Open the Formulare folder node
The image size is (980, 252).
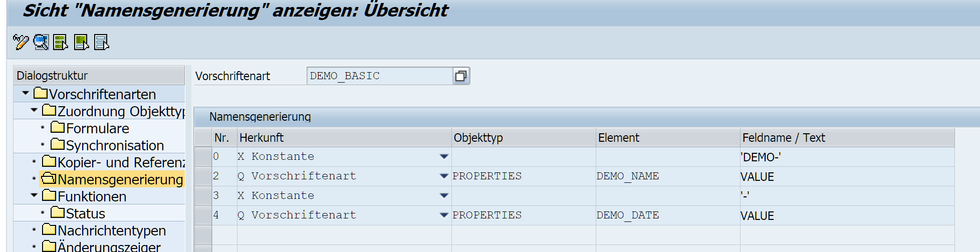(x=97, y=129)
